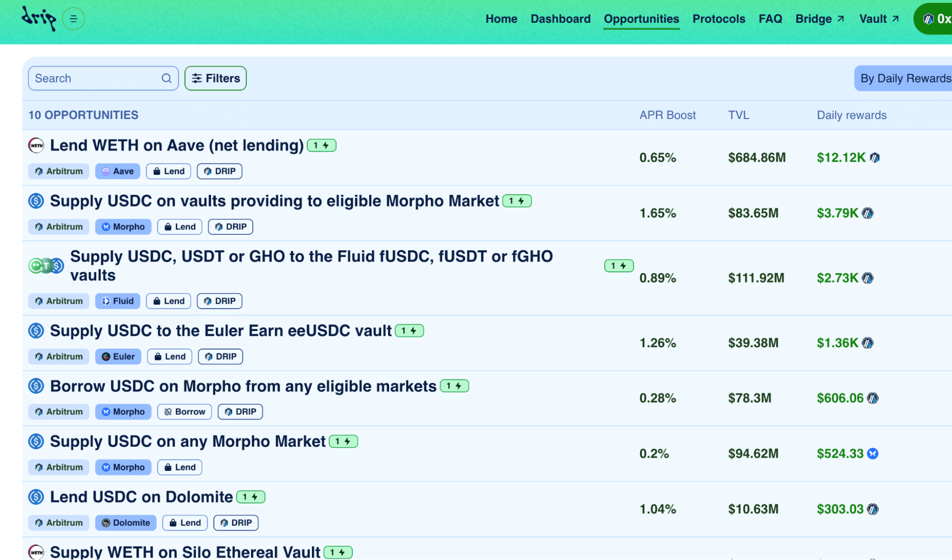Click the WETH token icon for Aave row
This screenshot has width=952, height=560.
click(x=36, y=145)
